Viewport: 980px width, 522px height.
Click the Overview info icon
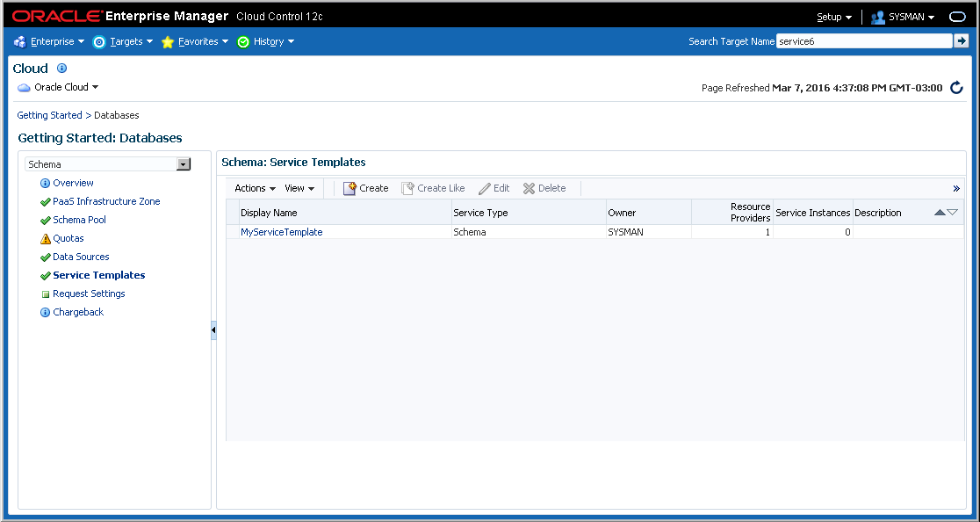(45, 183)
